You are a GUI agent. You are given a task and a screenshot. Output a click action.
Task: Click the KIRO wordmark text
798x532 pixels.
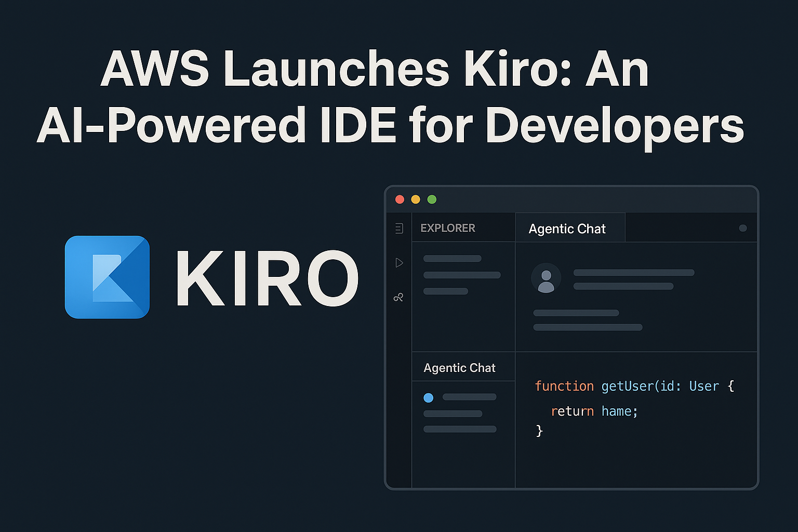[x=265, y=278]
